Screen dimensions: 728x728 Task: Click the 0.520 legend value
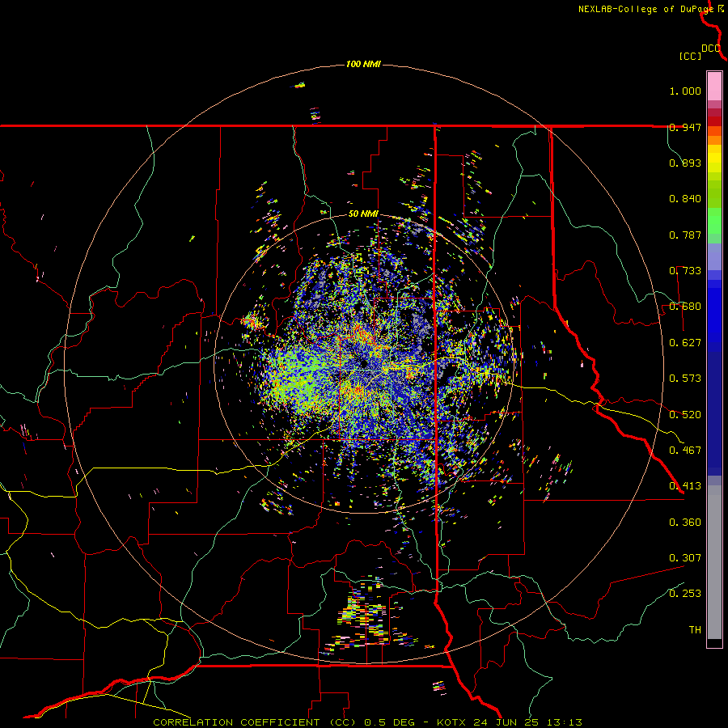(685, 415)
